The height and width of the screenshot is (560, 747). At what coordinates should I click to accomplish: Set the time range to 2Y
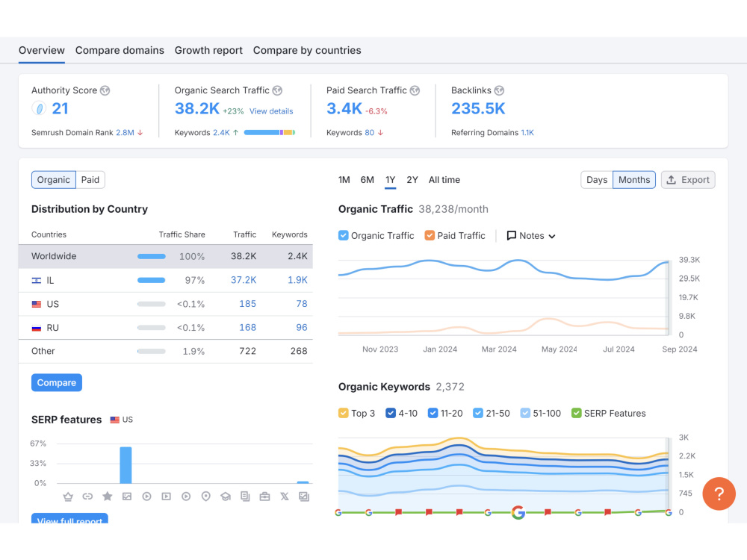click(x=412, y=180)
